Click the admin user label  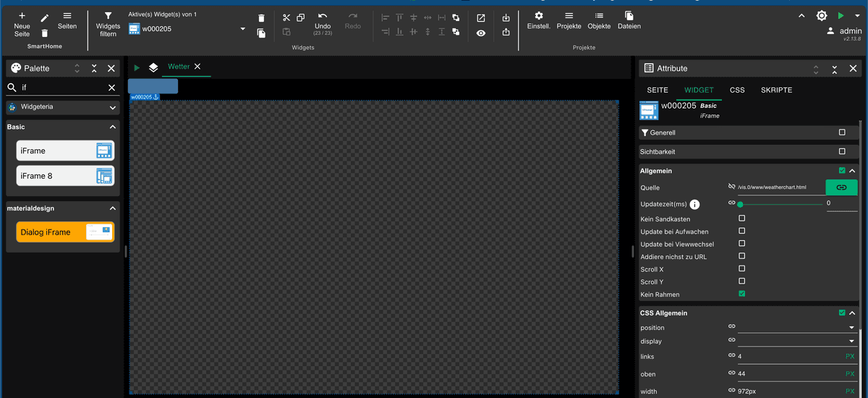(x=851, y=31)
